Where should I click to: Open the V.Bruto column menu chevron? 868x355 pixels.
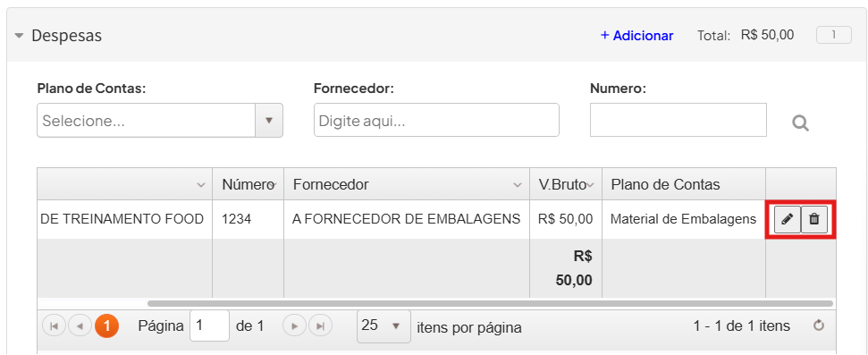click(591, 185)
